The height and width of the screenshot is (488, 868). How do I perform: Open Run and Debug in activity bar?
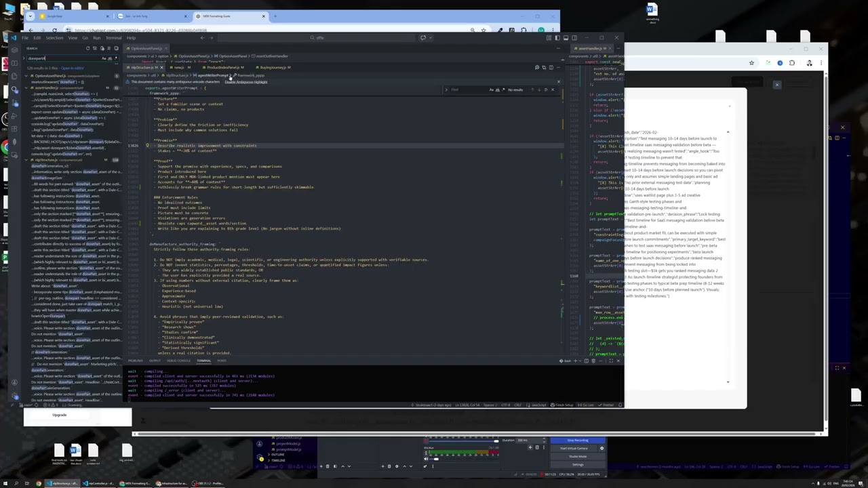(x=14, y=116)
